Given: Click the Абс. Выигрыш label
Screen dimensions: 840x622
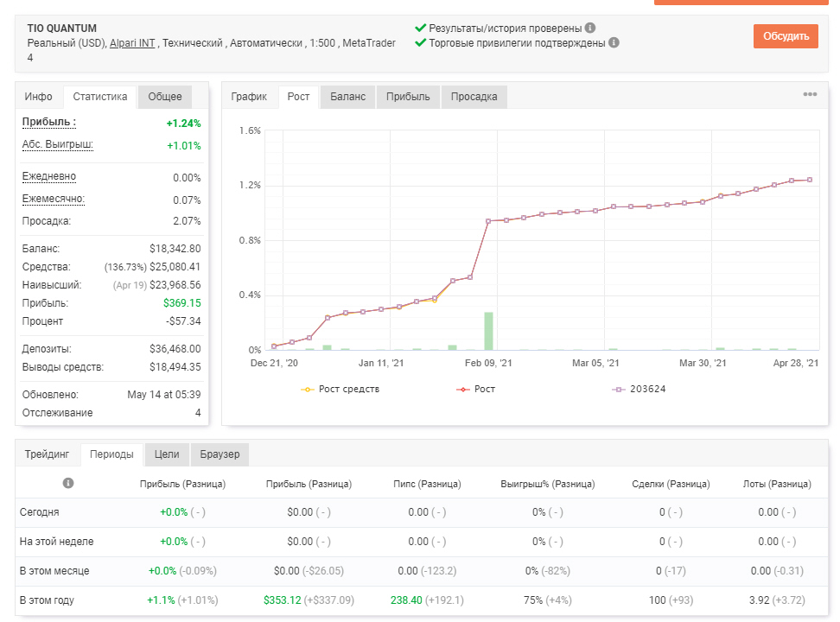Looking at the screenshot, I should coord(57,144).
